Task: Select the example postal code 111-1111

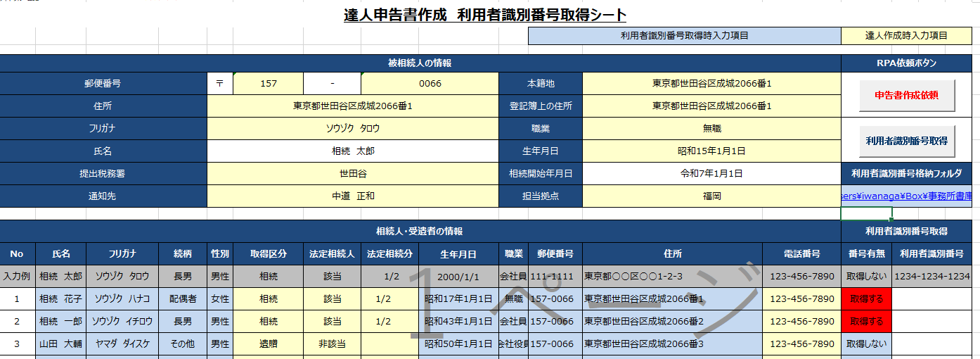Action: click(x=555, y=277)
